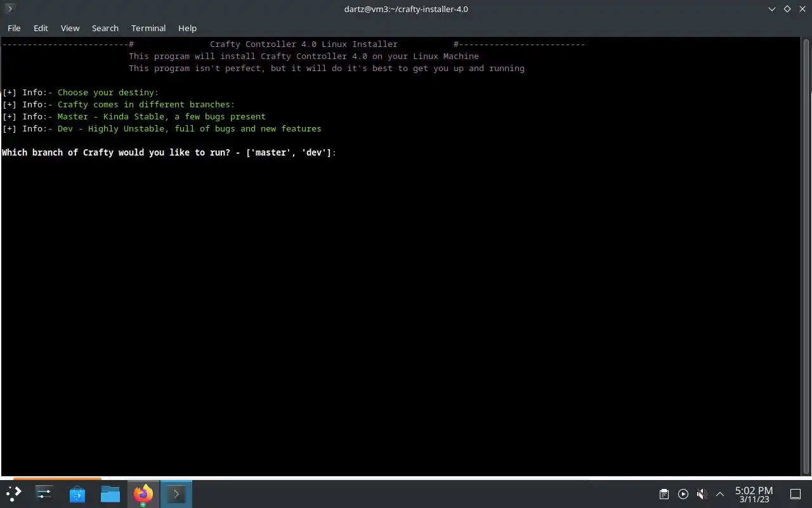Maximize the terminal window
Viewport: 812px width, 508px height.
(x=787, y=9)
